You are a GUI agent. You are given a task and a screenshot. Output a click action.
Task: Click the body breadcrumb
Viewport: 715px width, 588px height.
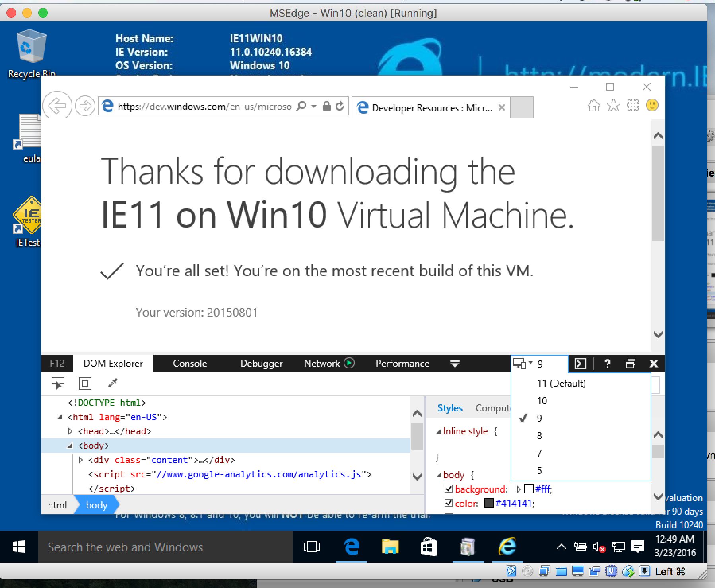[x=96, y=505]
